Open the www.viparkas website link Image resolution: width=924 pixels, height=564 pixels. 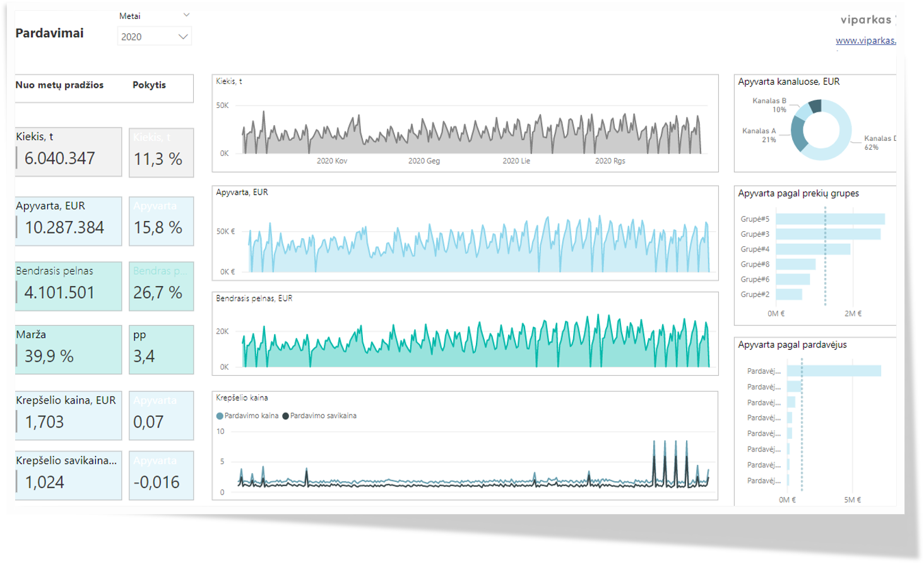click(865, 40)
